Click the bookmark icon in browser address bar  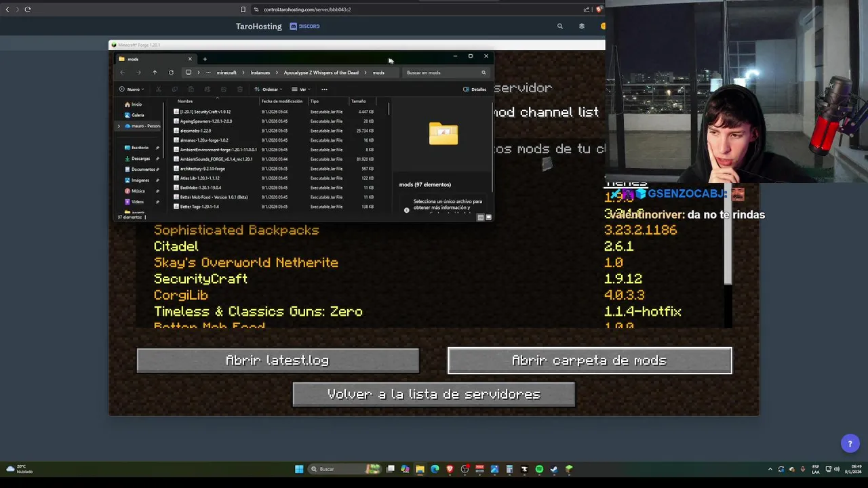tap(243, 9)
